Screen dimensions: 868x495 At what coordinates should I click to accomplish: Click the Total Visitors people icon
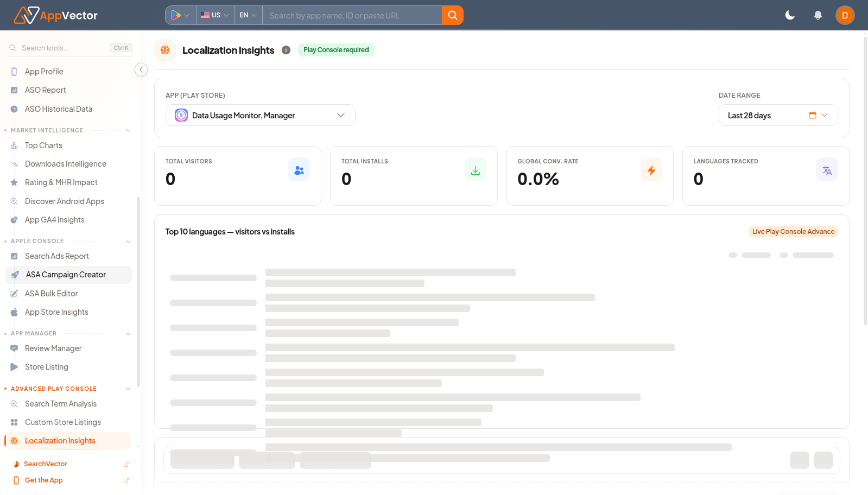click(x=299, y=170)
